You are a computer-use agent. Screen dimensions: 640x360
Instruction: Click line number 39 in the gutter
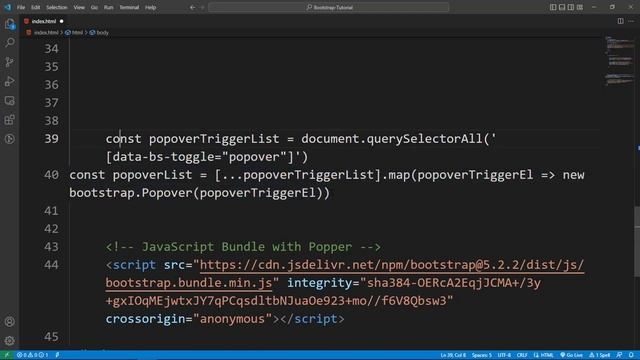(x=51, y=139)
